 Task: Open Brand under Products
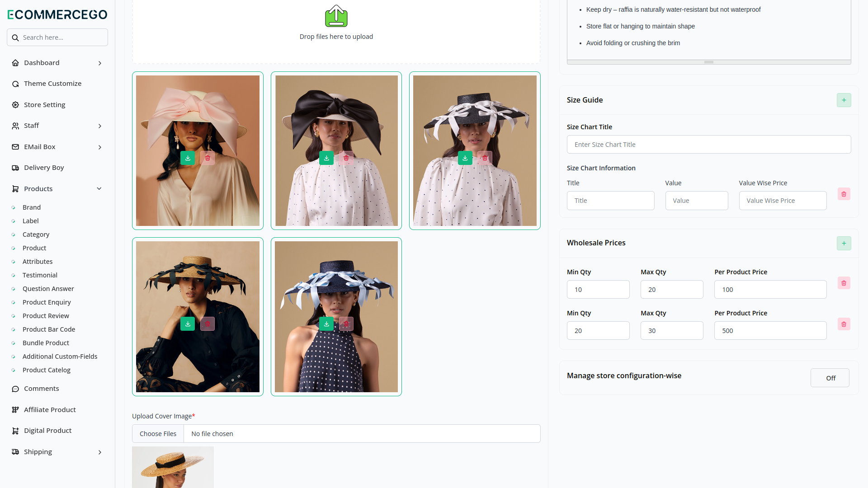click(32, 207)
